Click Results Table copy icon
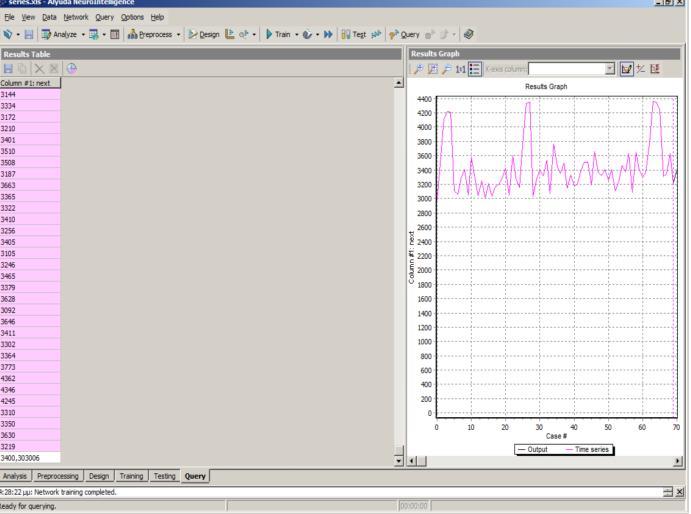The height and width of the screenshot is (514, 691). 22,69
